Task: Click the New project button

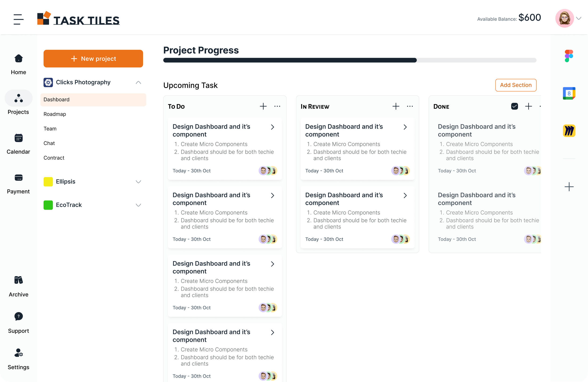Action: point(93,59)
